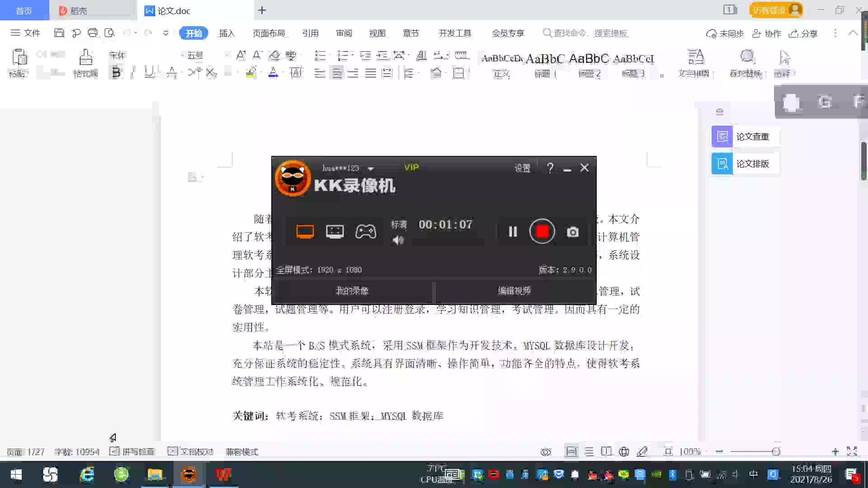This screenshot has height=488, width=868.
Task: Open Internet Explorer from the taskbar
Action: [x=86, y=474]
